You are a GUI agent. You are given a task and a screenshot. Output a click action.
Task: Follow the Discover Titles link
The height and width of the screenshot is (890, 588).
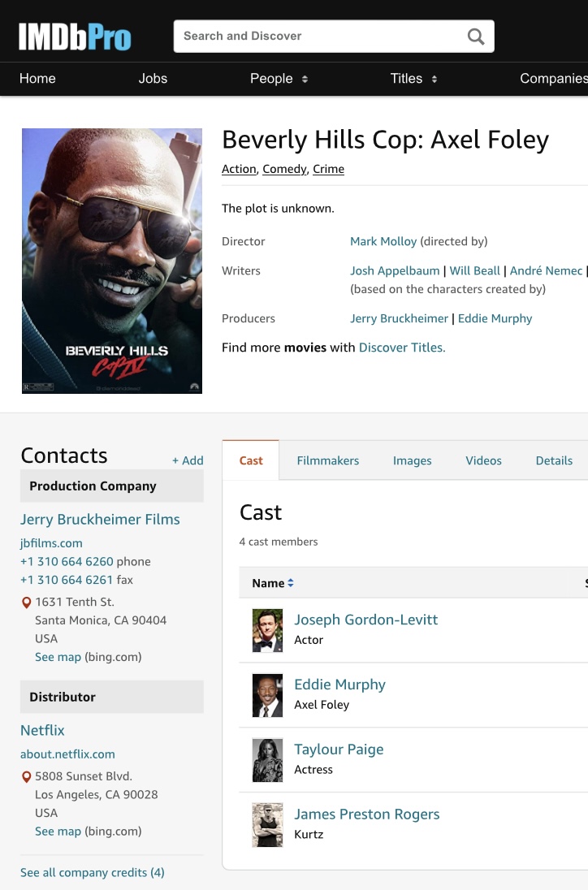point(402,348)
